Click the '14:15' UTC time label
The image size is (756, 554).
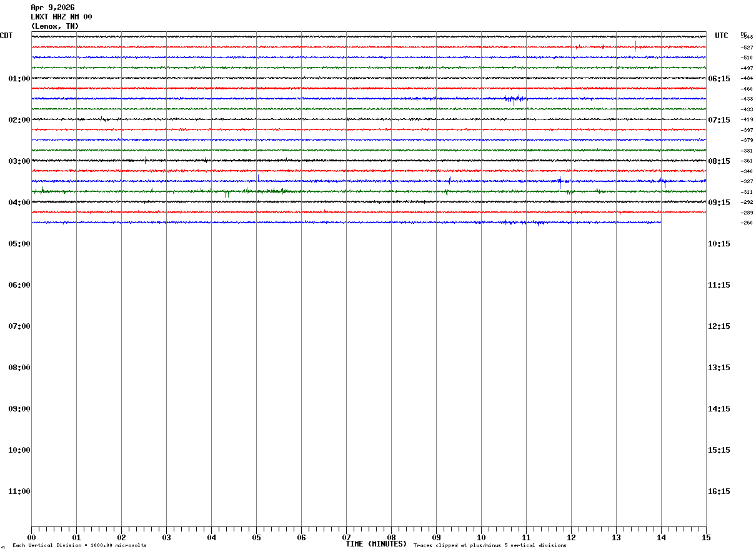click(719, 409)
